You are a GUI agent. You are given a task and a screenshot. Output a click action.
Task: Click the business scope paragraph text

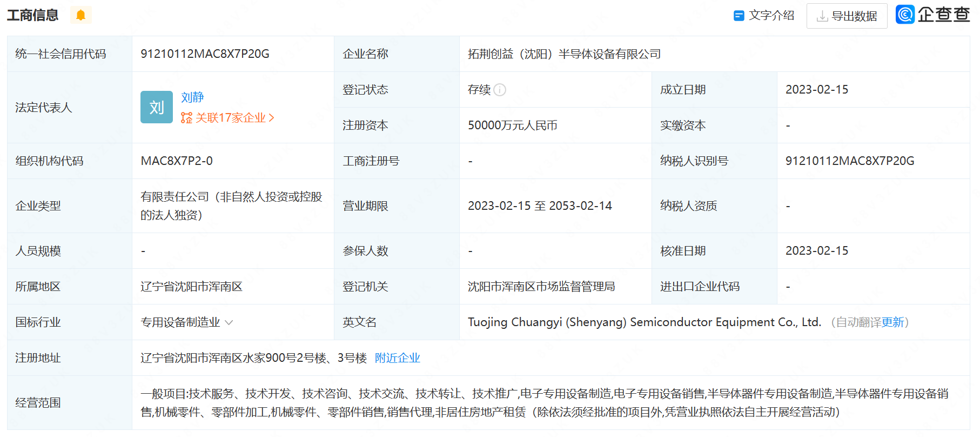pyautogui.click(x=545, y=403)
